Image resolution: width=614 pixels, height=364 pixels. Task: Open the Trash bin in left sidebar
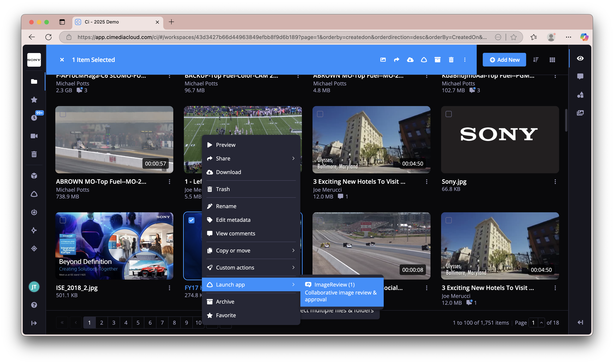click(x=34, y=154)
